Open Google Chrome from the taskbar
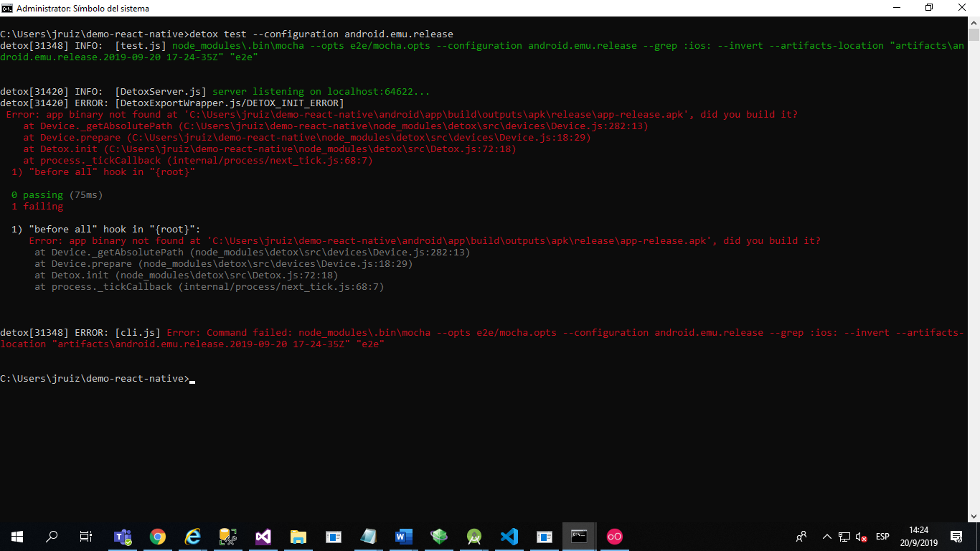The image size is (980, 551). pos(158,536)
